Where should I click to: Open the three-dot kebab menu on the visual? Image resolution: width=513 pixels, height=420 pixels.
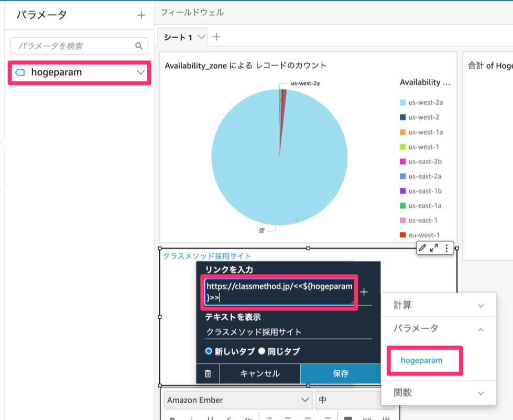[x=446, y=247]
